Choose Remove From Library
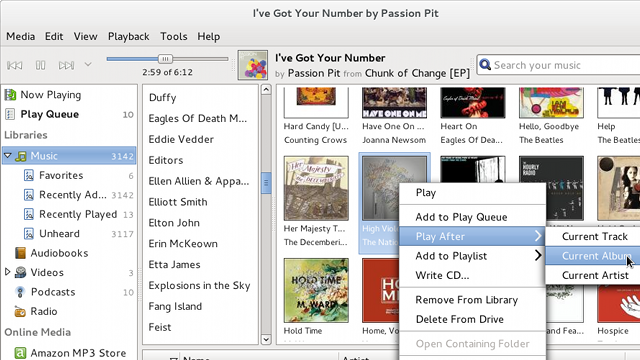Screen dimensions: 640x360 pos(472,300)
